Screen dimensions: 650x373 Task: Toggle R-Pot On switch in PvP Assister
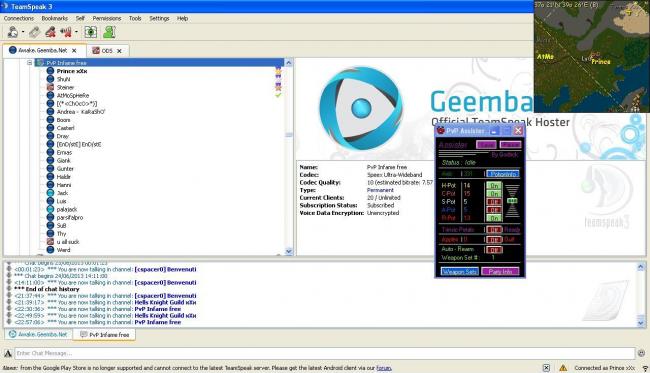tap(494, 218)
